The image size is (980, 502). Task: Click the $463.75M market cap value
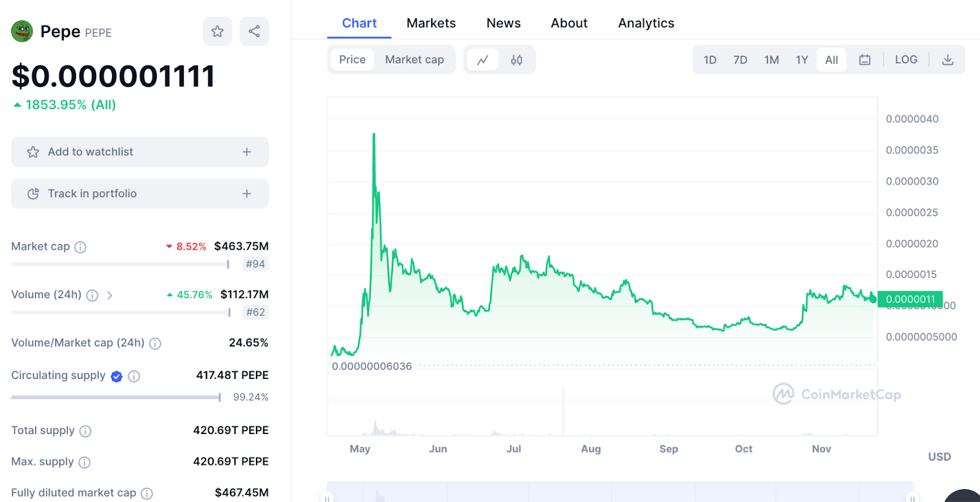[x=241, y=246]
